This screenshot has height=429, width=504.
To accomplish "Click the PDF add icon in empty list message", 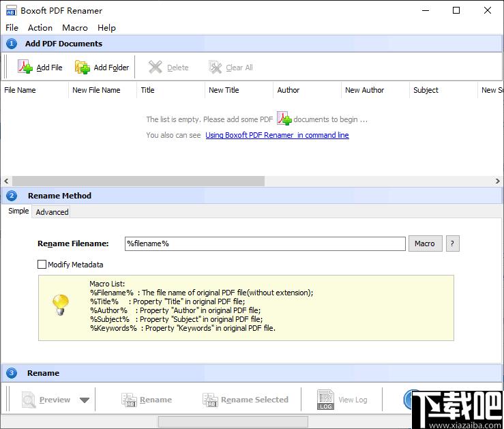I will pyautogui.click(x=284, y=118).
